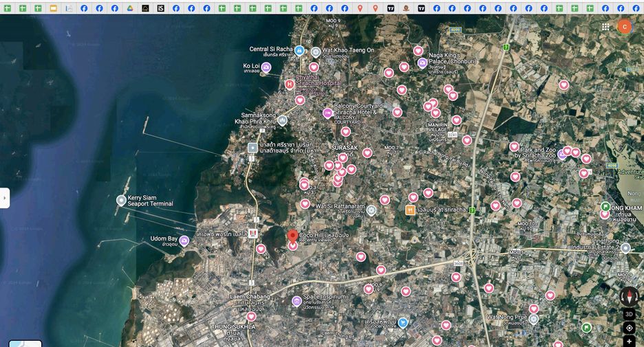Toggle the 3D view button

(x=630, y=314)
